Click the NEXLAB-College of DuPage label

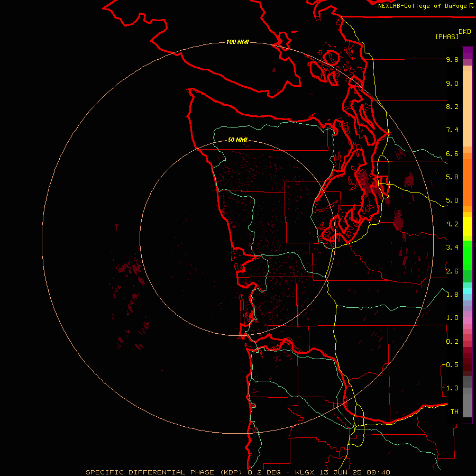tap(422, 6)
